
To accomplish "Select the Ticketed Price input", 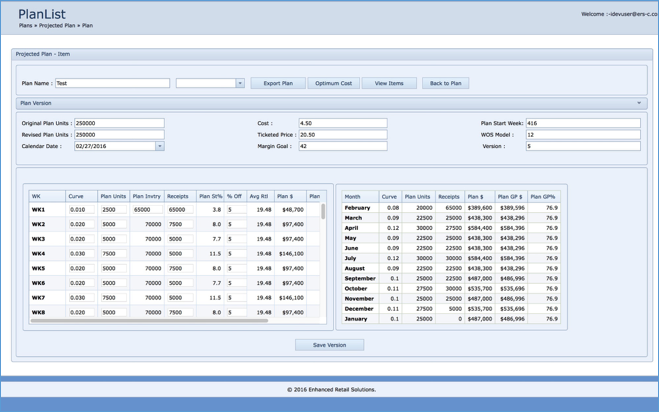I will [x=342, y=135].
